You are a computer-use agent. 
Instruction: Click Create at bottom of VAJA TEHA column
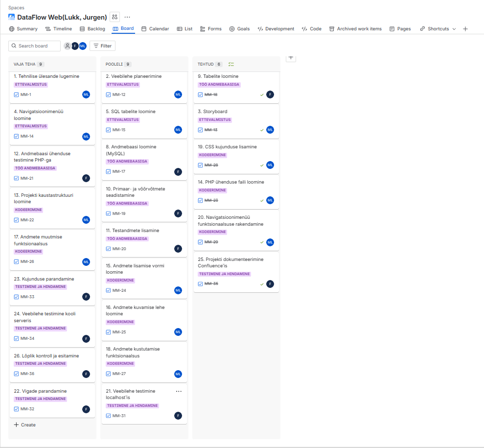24,425
